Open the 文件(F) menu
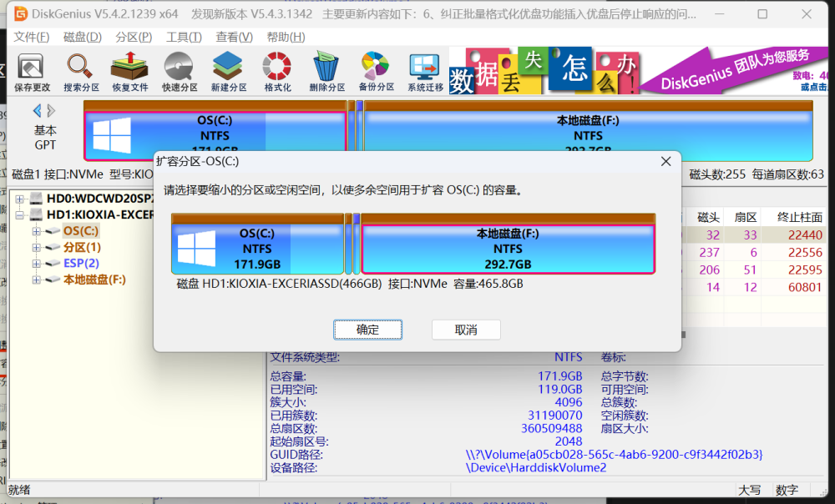Viewport: 835px width, 504px height. coord(32,38)
